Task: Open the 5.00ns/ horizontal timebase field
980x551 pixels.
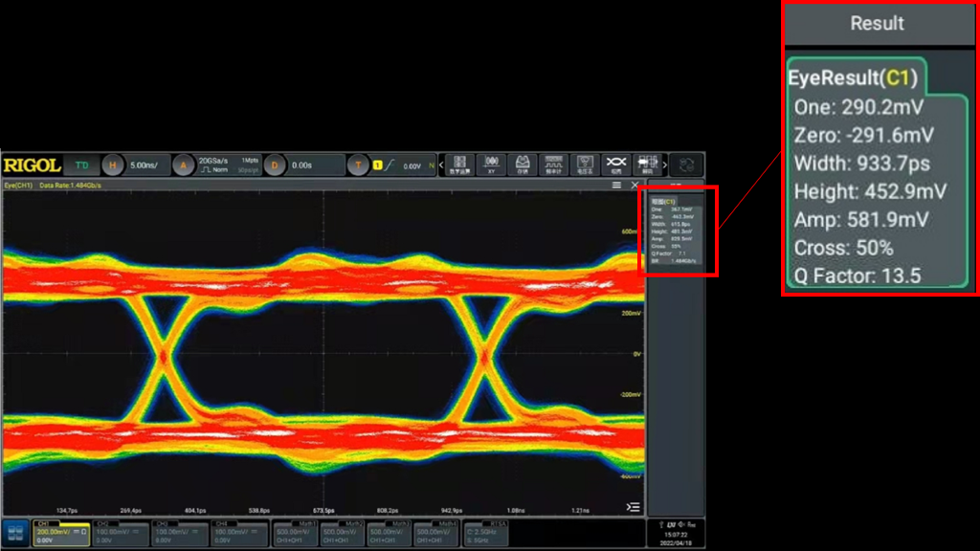Action: (x=147, y=165)
